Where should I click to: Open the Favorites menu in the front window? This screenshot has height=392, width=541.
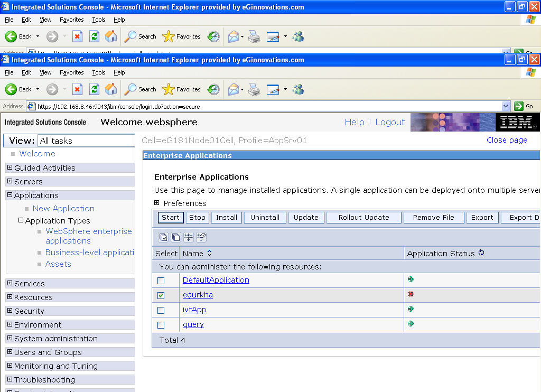pyautogui.click(x=71, y=72)
